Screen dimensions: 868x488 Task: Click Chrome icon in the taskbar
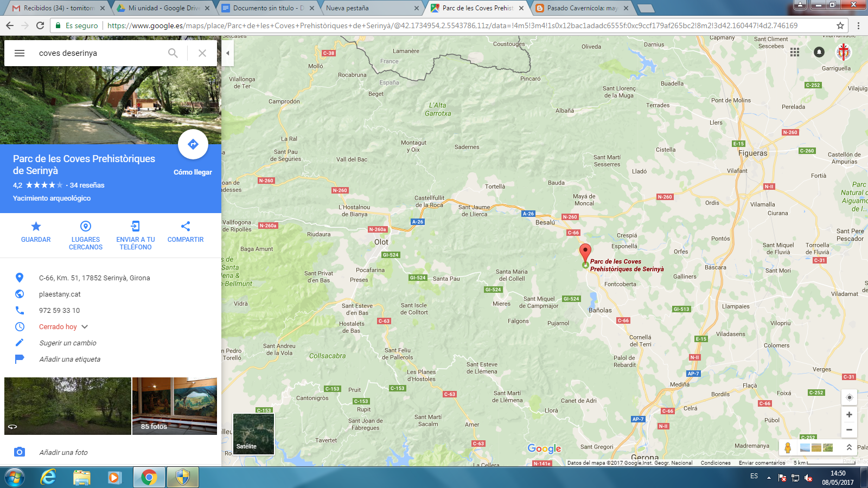pyautogui.click(x=149, y=477)
